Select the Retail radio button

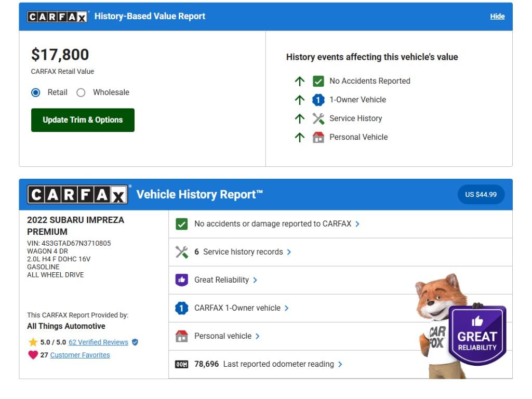[x=36, y=92]
